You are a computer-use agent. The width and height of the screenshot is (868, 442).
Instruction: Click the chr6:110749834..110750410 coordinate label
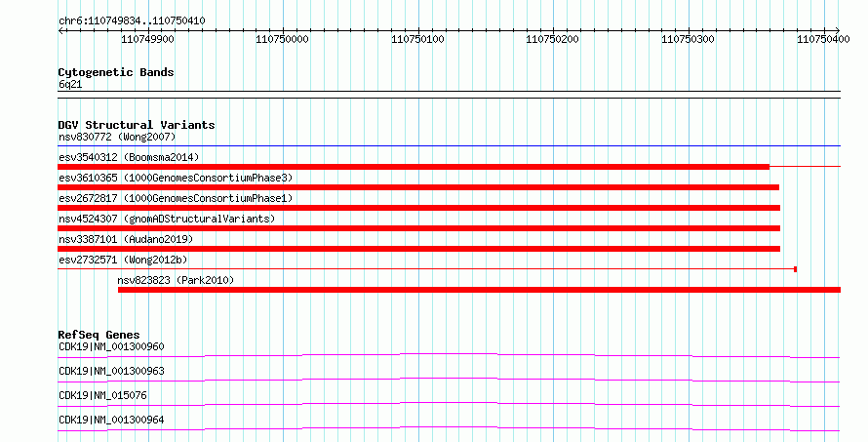point(132,20)
